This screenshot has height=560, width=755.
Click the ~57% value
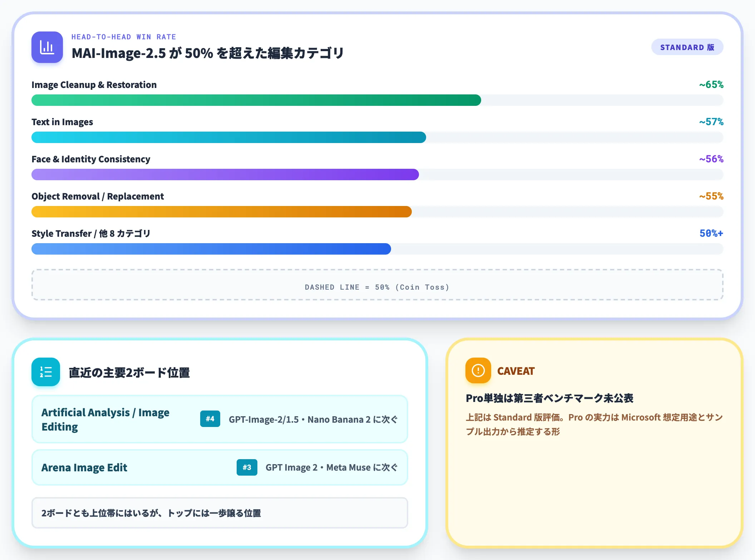[711, 122]
